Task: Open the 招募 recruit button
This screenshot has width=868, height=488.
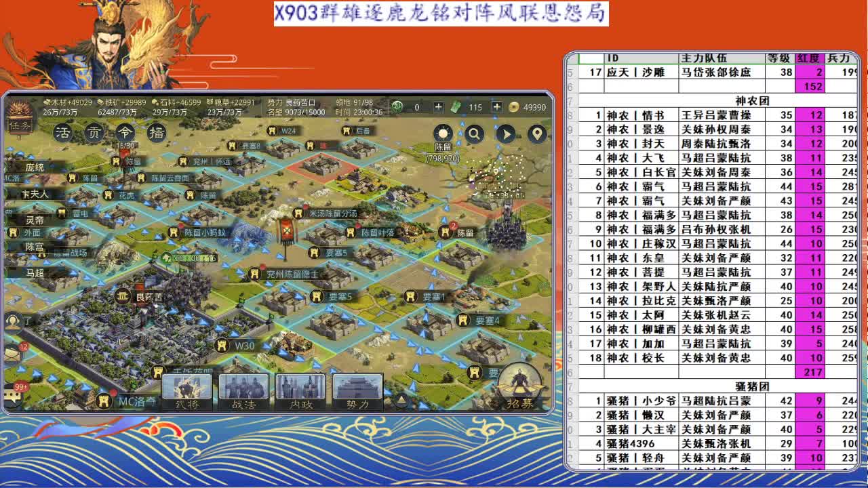Action: pyautogui.click(x=520, y=388)
